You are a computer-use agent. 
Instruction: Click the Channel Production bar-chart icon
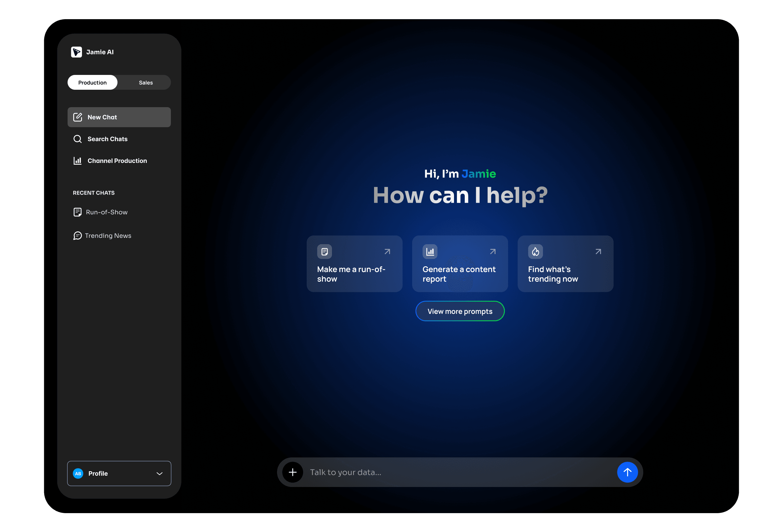[78, 161]
